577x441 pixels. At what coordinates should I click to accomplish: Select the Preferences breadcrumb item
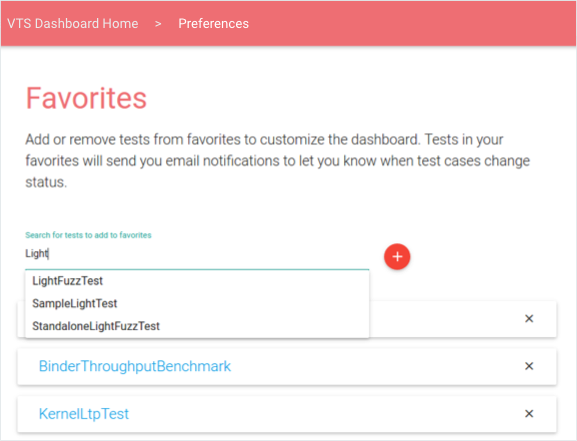(x=213, y=24)
